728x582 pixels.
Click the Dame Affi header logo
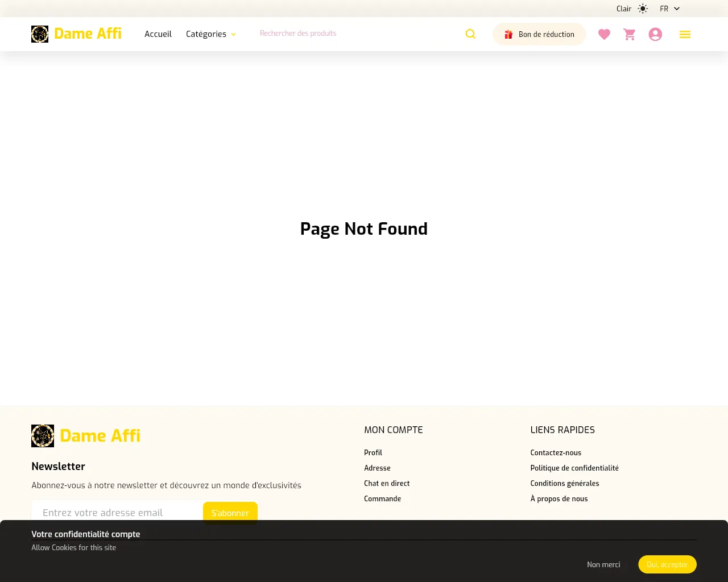[x=76, y=34]
